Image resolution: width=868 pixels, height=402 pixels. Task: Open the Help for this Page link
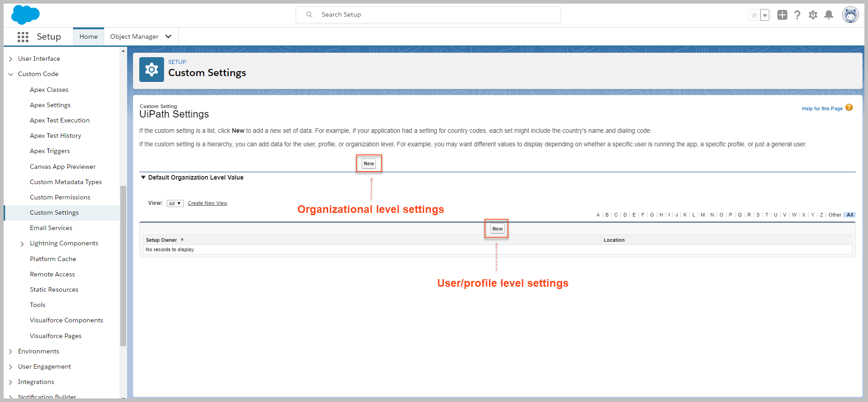(822, 108)
